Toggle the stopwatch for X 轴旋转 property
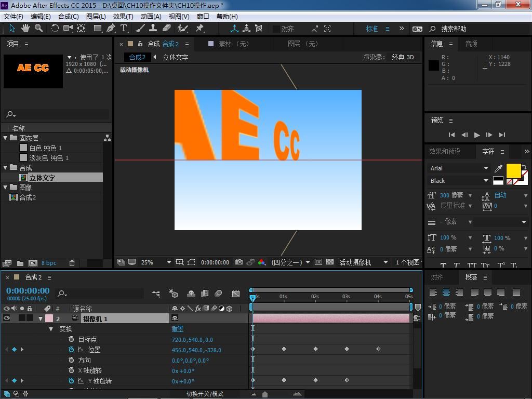This screenshot has width=532, height=399. coord(71,370)
